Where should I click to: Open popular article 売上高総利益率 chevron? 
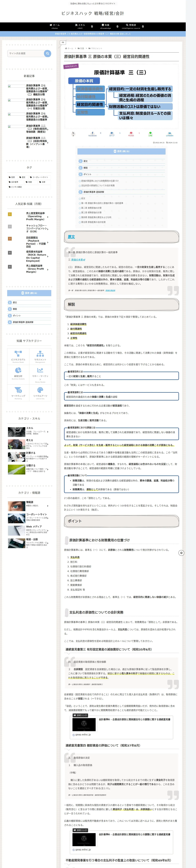tap(48, 269)
